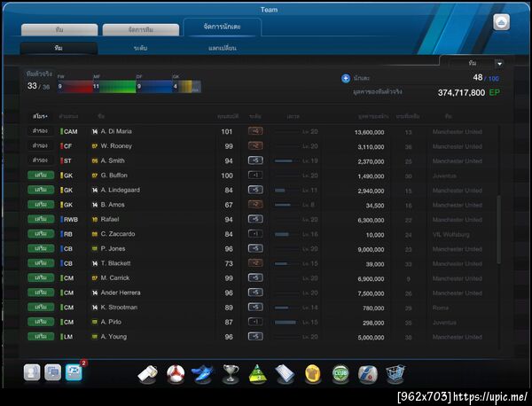
Task: Open the soccer ball icon in bottom bar
Action: coord(176,374)
